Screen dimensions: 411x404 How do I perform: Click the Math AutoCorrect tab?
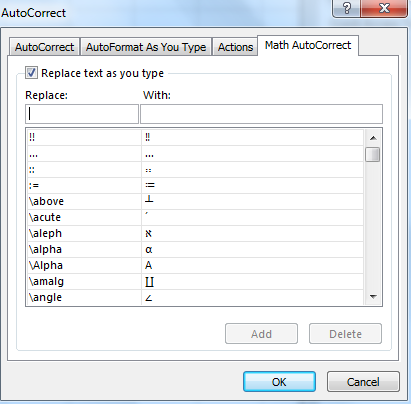tap(308, 45)
